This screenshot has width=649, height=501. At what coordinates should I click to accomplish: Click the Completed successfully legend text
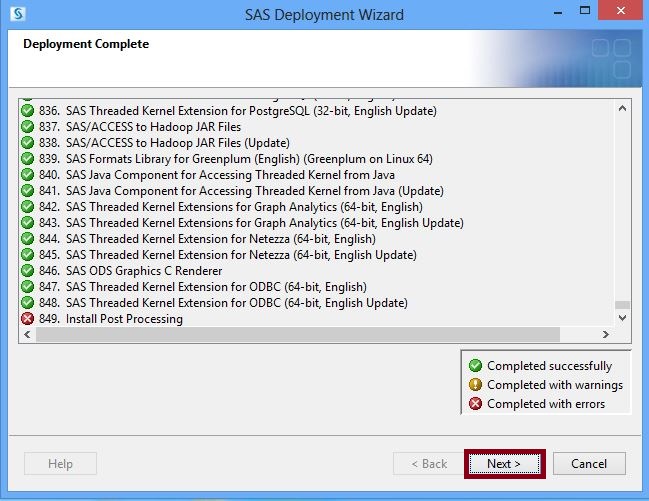coord(549,366)
